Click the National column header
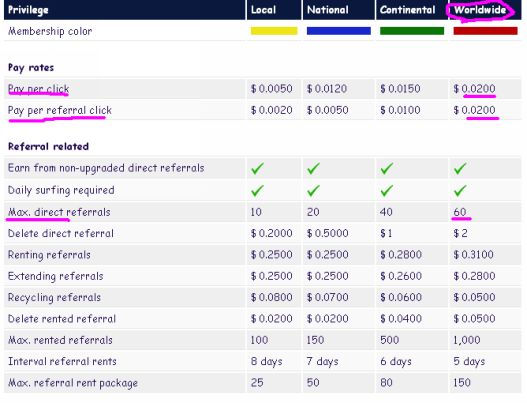 click(328, 10)
